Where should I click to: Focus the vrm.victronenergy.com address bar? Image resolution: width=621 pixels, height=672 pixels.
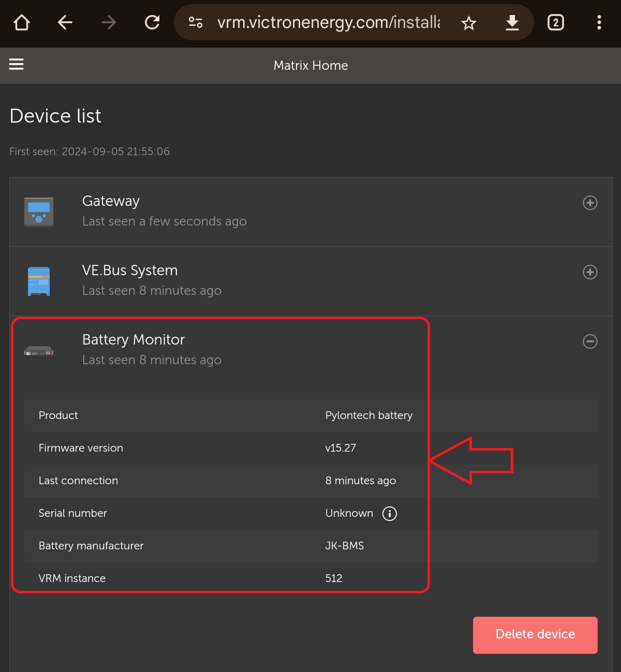(x=329, y=22)
